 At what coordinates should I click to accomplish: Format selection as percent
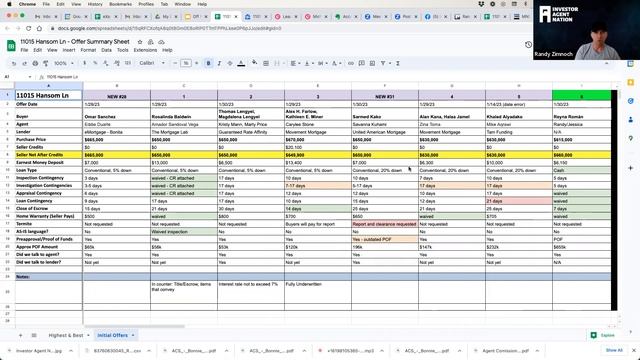pos(95,63)
